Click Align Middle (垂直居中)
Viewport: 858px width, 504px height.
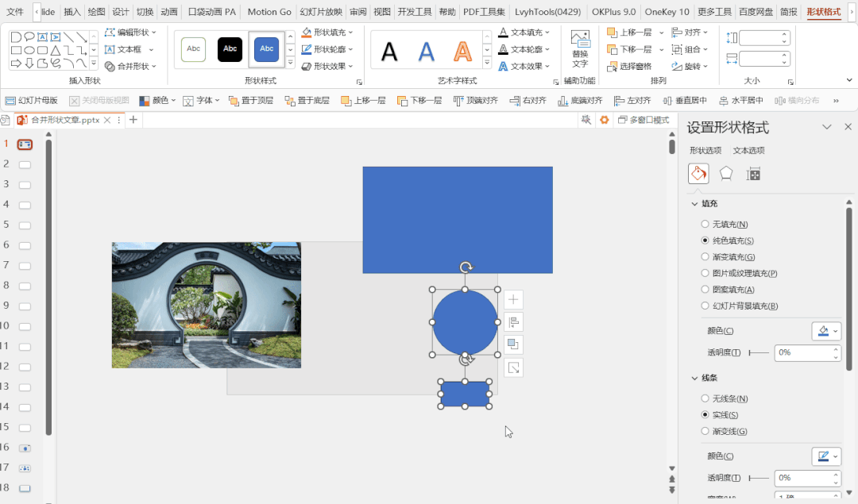point(685,101)
